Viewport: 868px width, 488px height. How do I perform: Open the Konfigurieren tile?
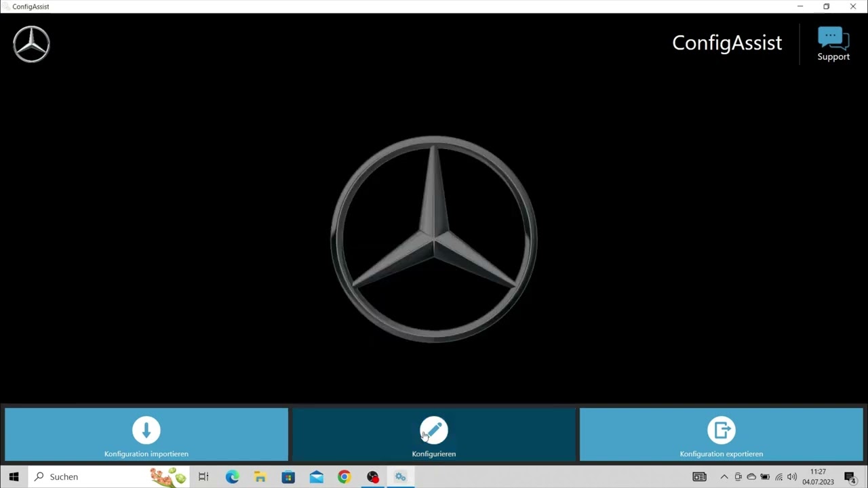[434, 434]
